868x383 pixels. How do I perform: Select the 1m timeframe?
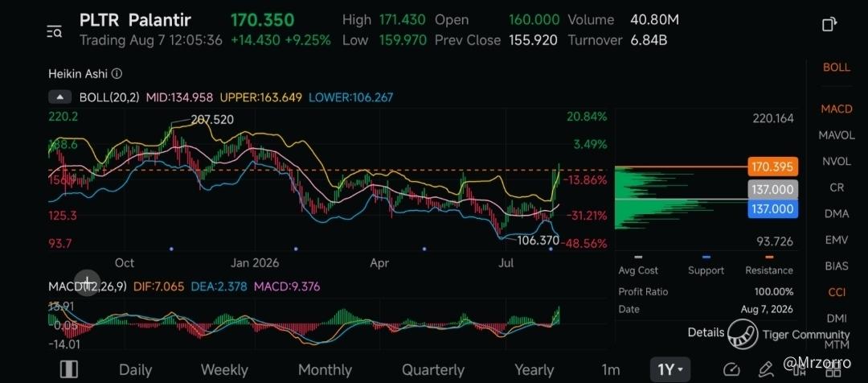click(x=611, y=369)
